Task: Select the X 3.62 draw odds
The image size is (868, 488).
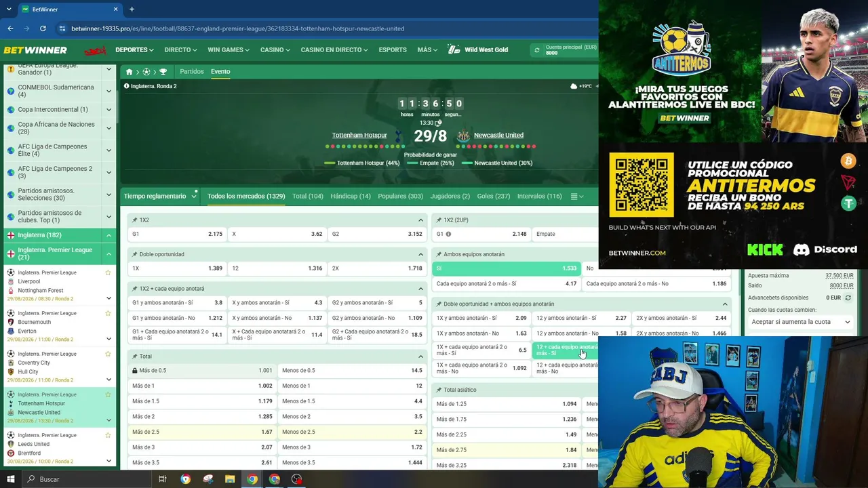Action: coord(277,234)
